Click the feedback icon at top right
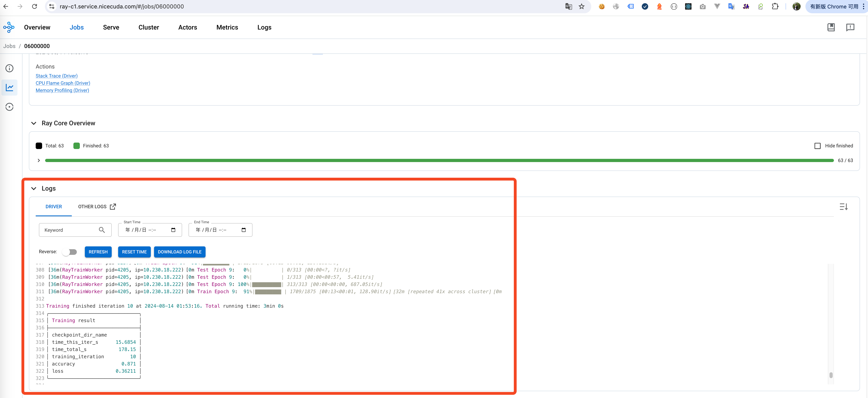 pyautogui.click(x=850, y=27)
